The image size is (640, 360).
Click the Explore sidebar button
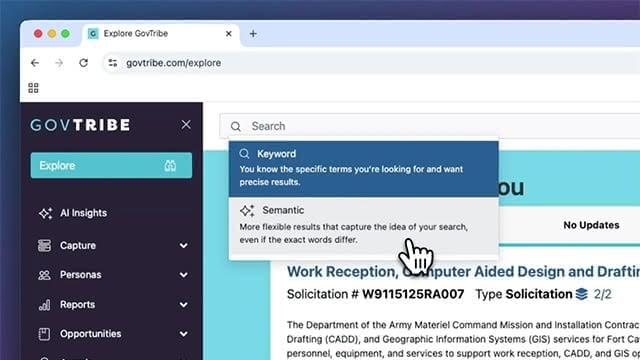pos(111,165)
